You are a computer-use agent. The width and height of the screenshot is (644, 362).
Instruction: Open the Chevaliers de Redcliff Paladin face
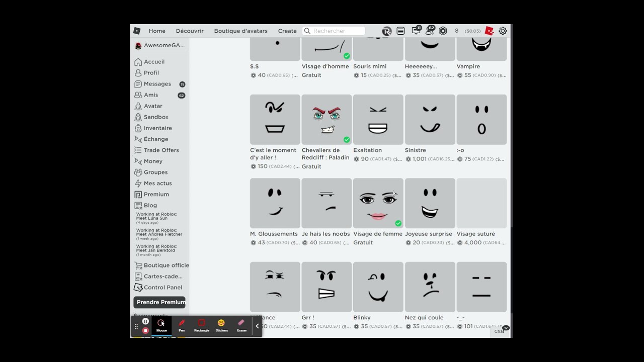327,120
